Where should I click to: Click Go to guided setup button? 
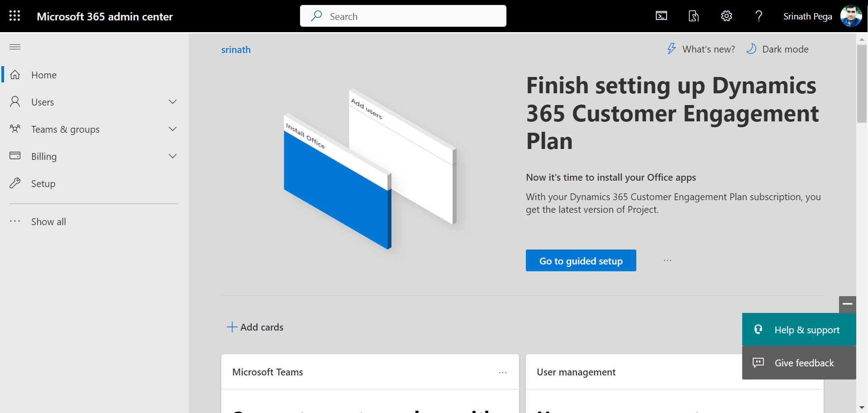[581, 261]
